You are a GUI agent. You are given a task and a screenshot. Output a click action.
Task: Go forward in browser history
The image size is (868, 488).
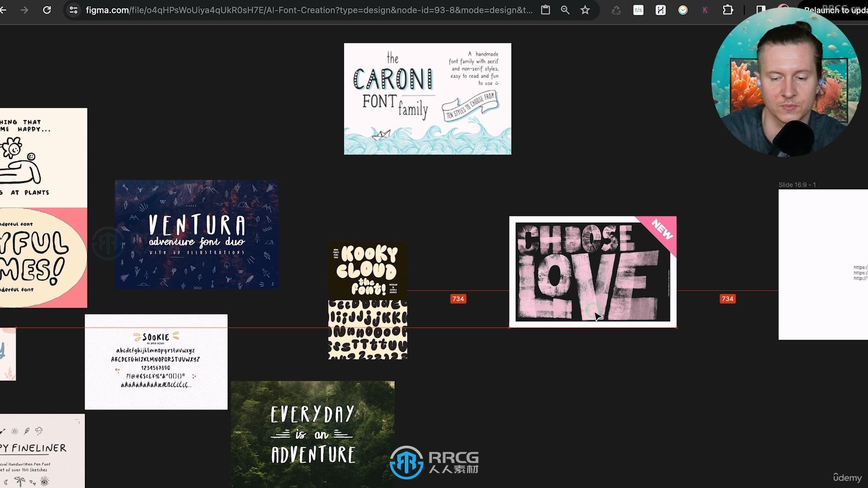pos(24,10)
